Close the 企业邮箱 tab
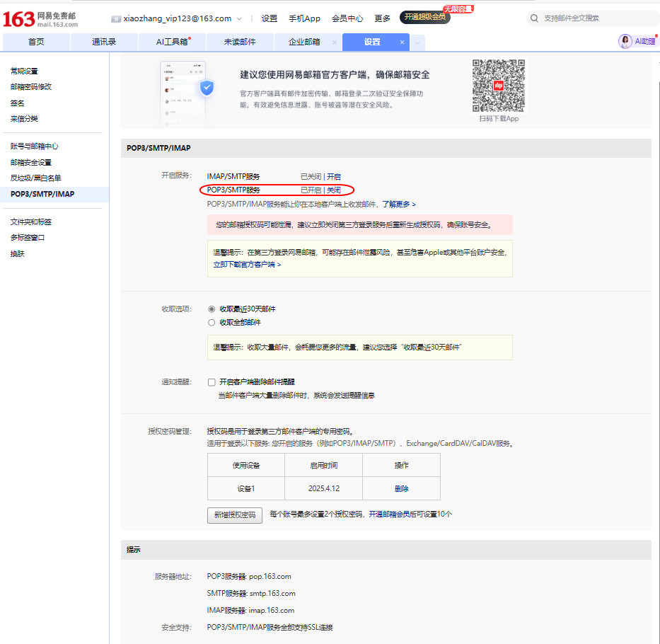Screen dimensions: 660x644 click(x=335, y=42)
